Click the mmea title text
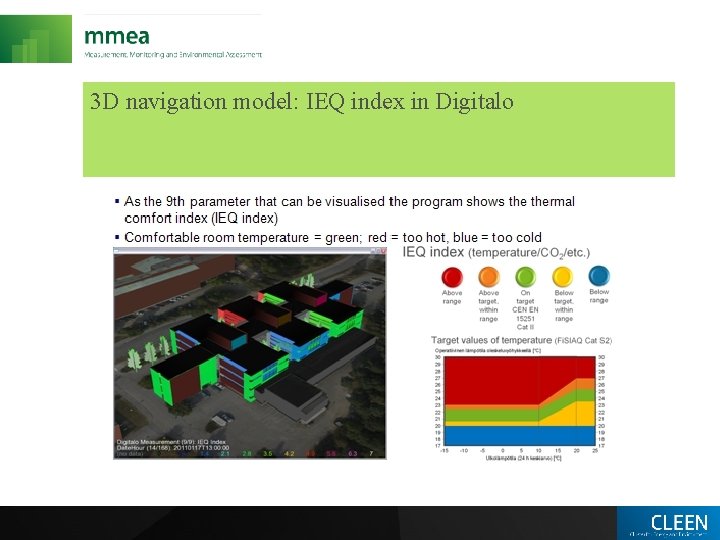The image size is (720, 540). pos(117,36)
